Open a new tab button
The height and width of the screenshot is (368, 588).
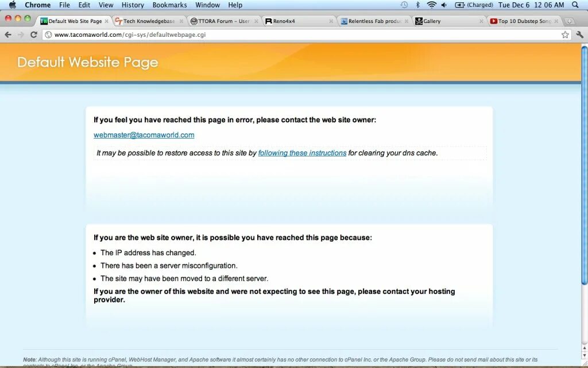click(x=570, y=21)
